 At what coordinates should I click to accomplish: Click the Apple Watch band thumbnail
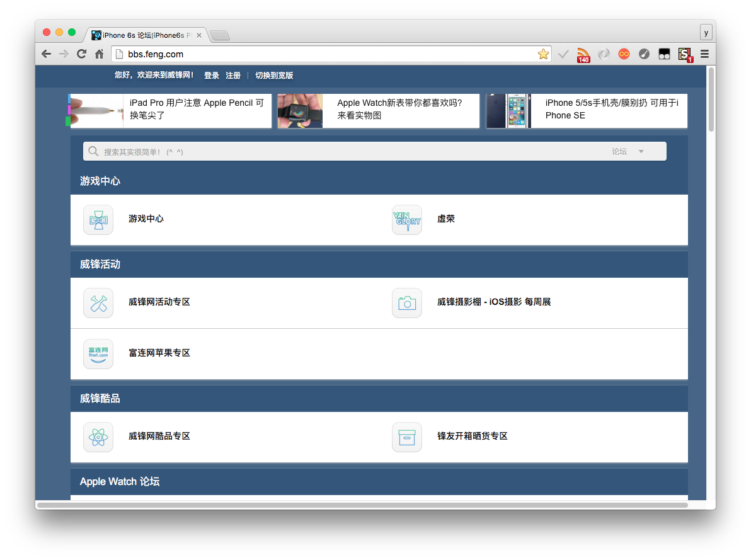click(x=301, y=111)
